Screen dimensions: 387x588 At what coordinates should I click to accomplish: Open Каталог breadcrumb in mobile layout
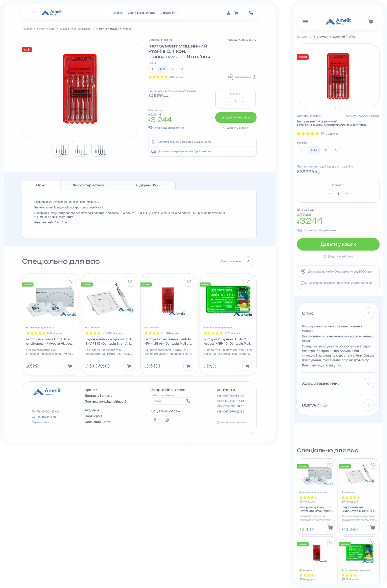tap(302, 37)
